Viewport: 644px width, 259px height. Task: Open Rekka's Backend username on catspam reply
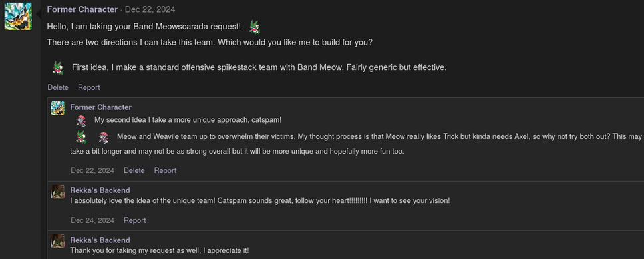point(100,190)
